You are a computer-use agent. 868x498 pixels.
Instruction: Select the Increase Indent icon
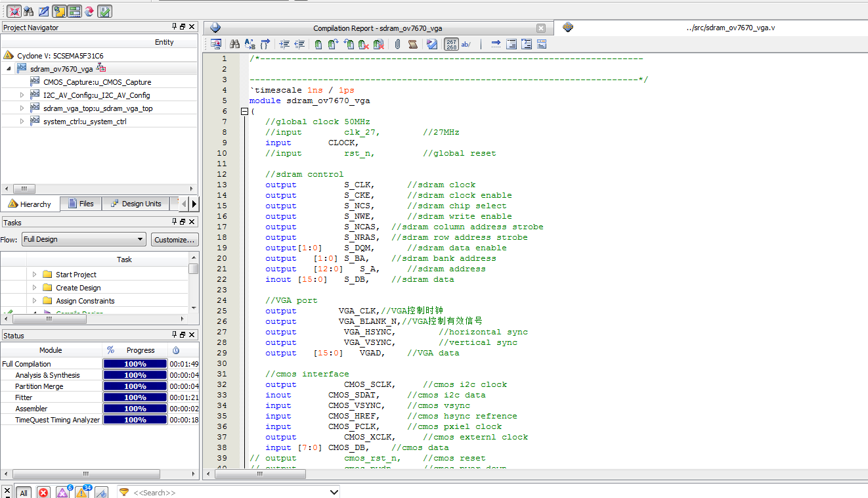[x=284, y=44]
